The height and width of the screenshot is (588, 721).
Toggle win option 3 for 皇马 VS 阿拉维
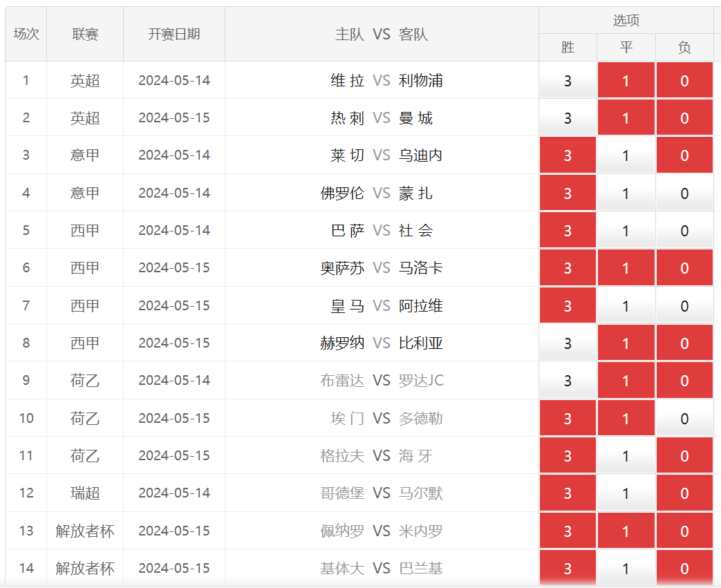tap(568, 305)
